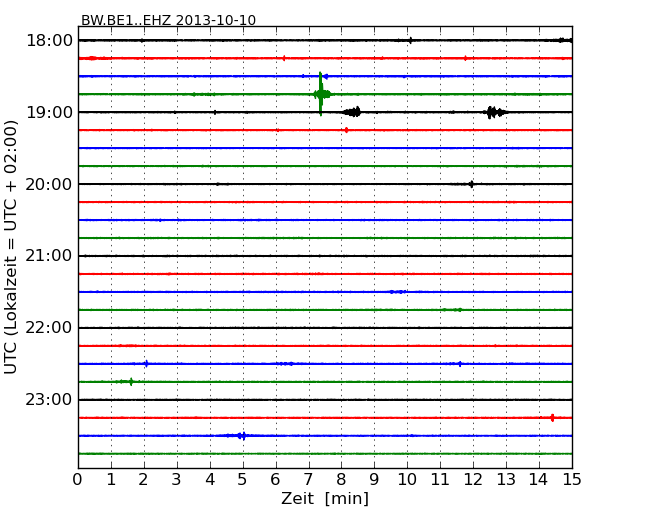The width and height of the screenshot is (650, 520).
Task: Click the black spike at 18:00 near minute 10
Action: pyautogui.click(x=410, y=40)
